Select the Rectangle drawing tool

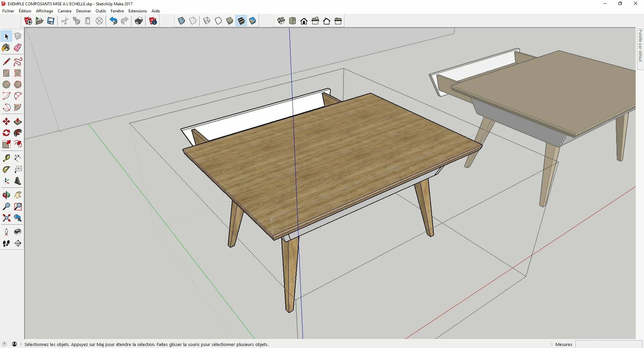tap(6, 73)
